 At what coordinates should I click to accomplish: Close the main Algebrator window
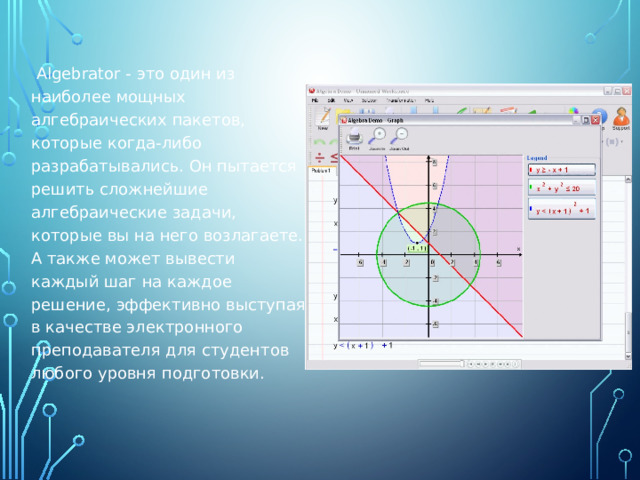(x=627, y=91)
